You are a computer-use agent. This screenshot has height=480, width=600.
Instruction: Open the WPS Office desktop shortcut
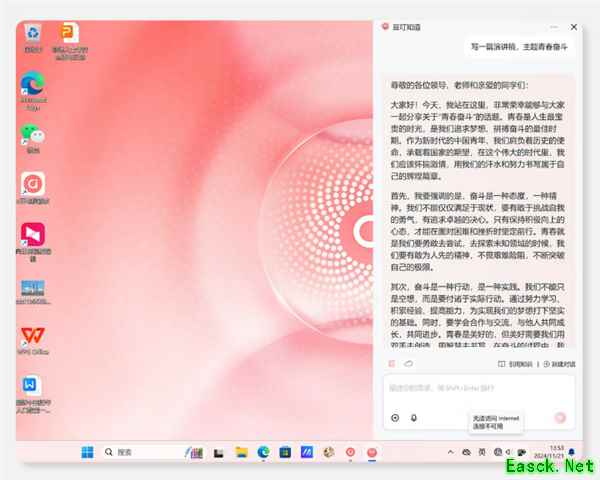(33, 334)
